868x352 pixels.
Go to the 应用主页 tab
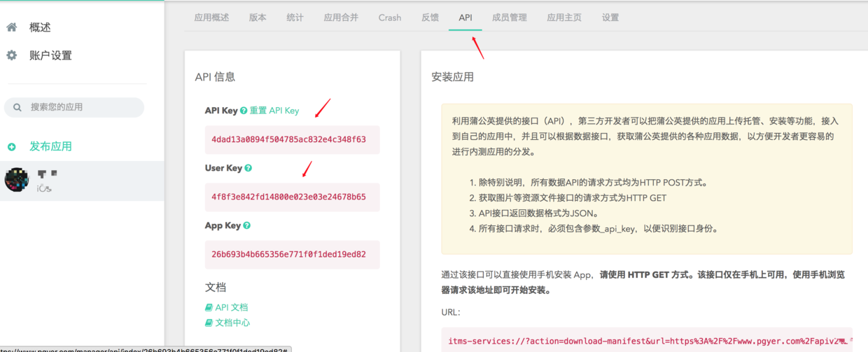point(564,17)
